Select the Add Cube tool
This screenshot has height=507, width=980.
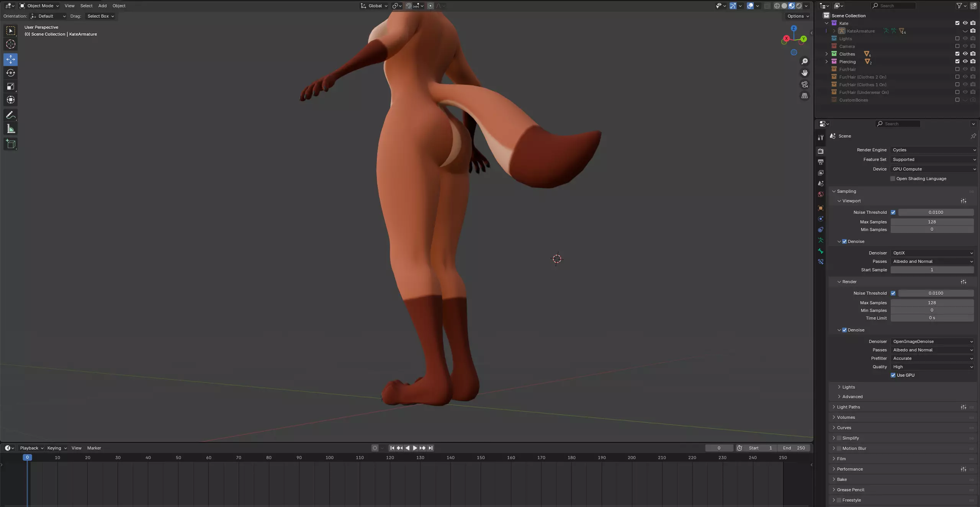pos(11,144)
